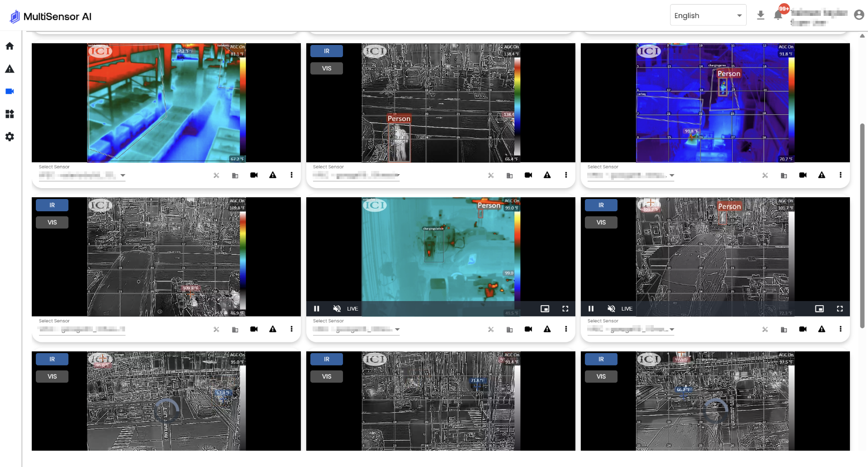Click the vertical page scrollbar
This screenshot has height=467, width=868.
(x=862, y=226)
